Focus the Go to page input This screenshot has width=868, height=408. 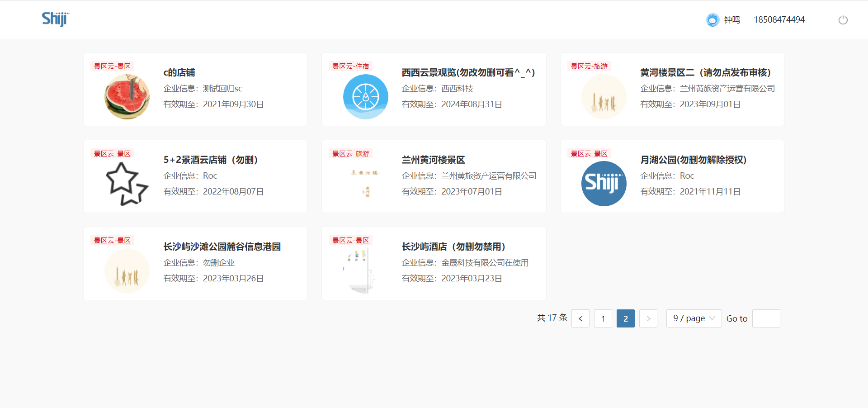(x=766, y=318)
